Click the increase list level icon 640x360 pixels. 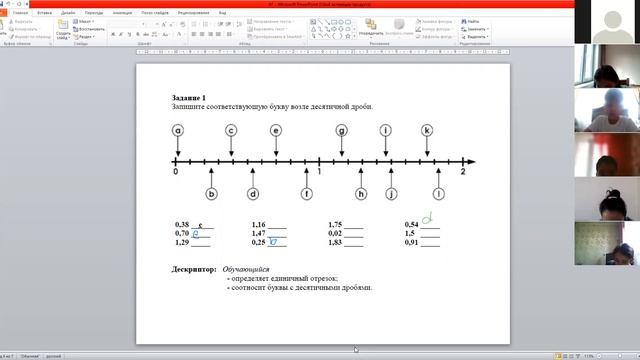228,24
